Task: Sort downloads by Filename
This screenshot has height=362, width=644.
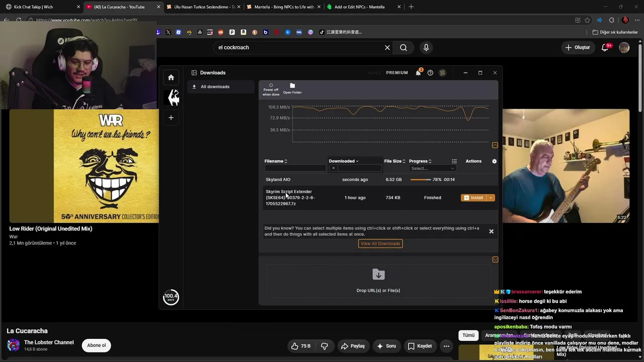Action: [x=276, y=161]
